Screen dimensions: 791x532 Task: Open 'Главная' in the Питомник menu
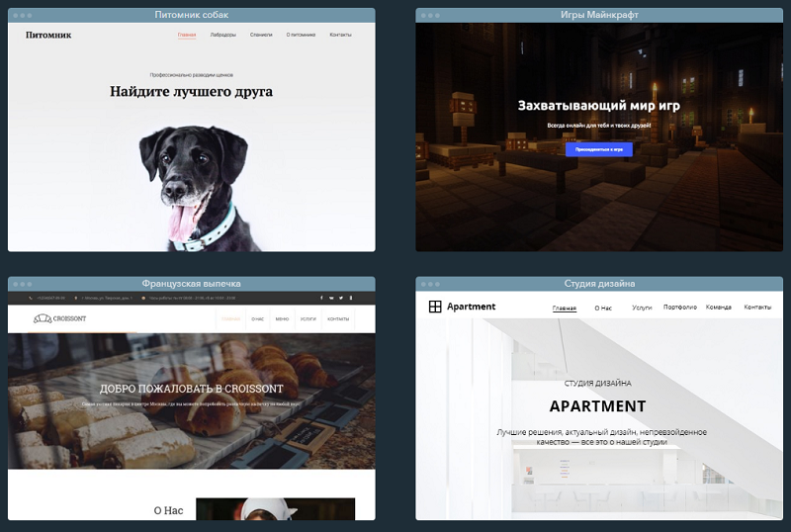pos(187,35)
